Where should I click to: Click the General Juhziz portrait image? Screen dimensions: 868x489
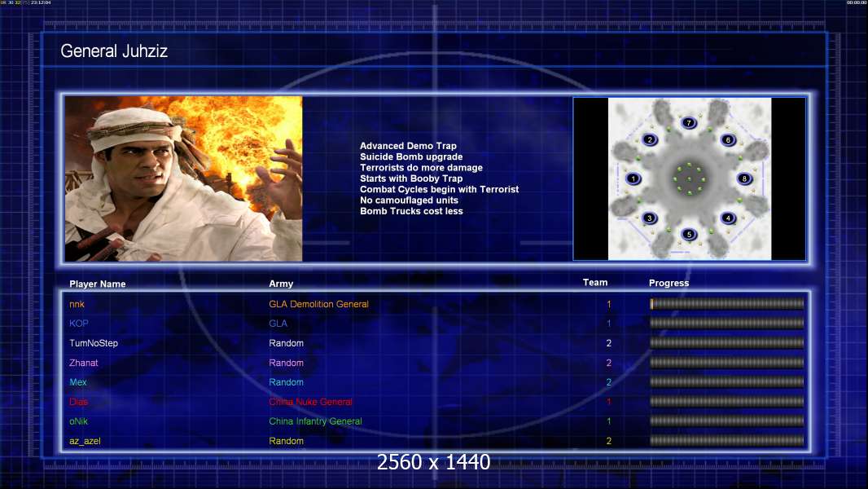184,178
